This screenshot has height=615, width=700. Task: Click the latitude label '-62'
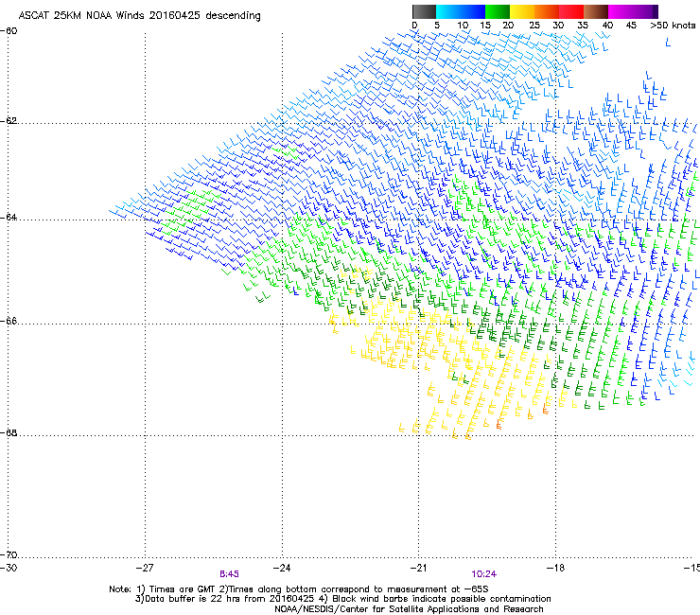9,121
